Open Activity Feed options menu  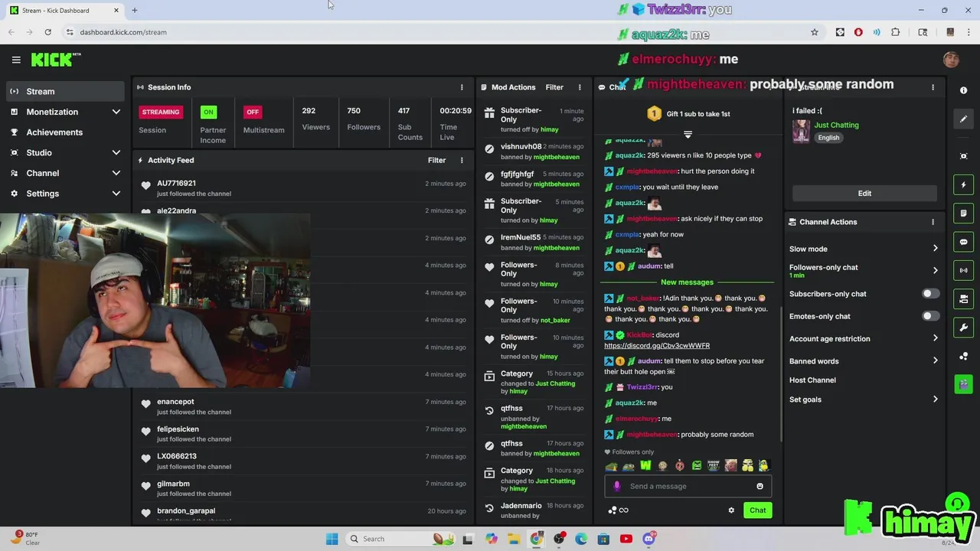click(x=461, y=160)
